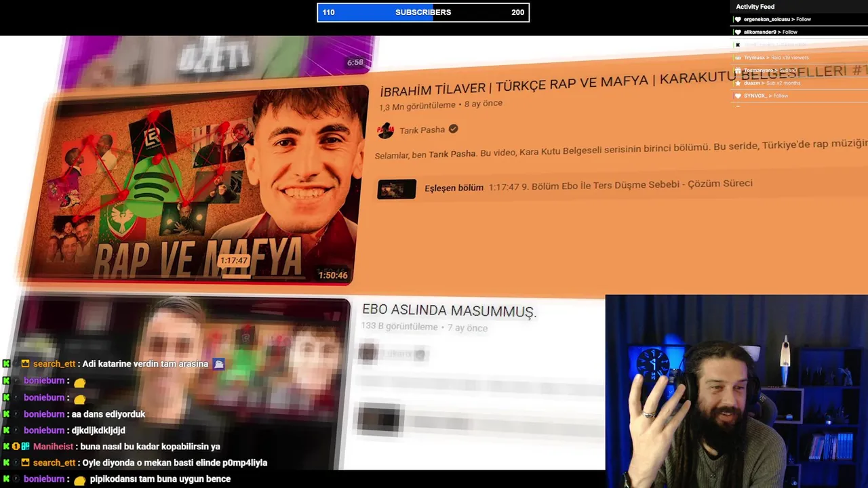
Task: Click 'duazm > Sub x2 months' entry
Action: click(772, 83)
